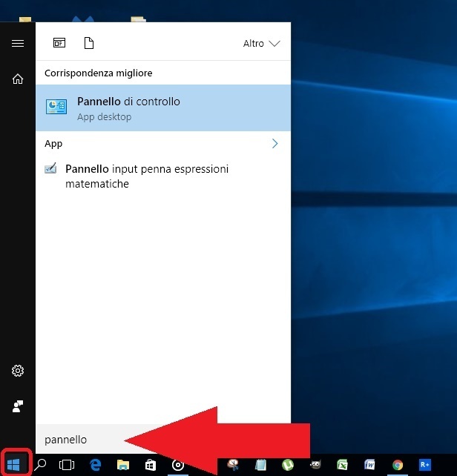Image resolution: width=457 pixels, height=476 pixels.
Task: Open the Feedback icon in the sidebar
Action: 18,406
